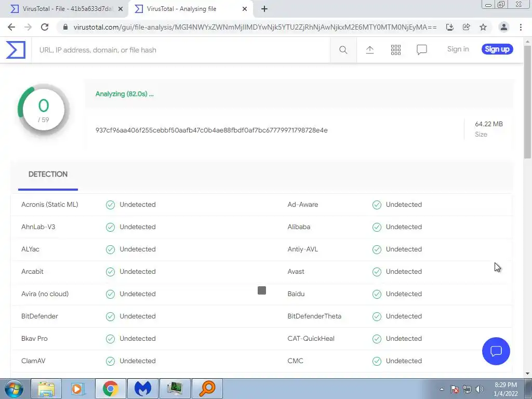Go back with the browser back arrow

[x=11, y=27]
